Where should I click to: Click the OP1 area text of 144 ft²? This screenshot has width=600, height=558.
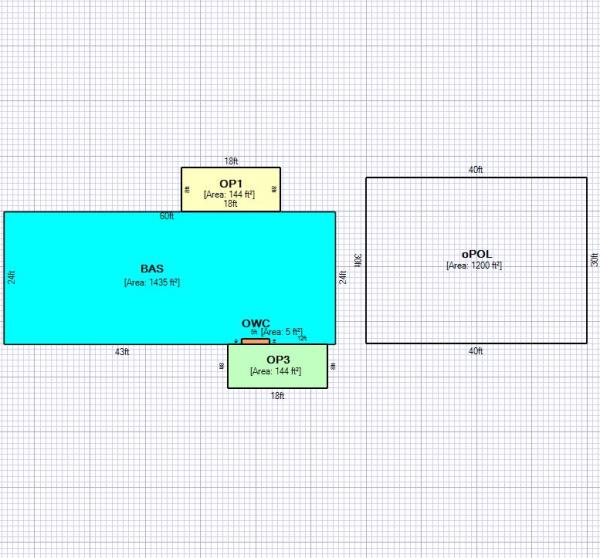(230, 194)
